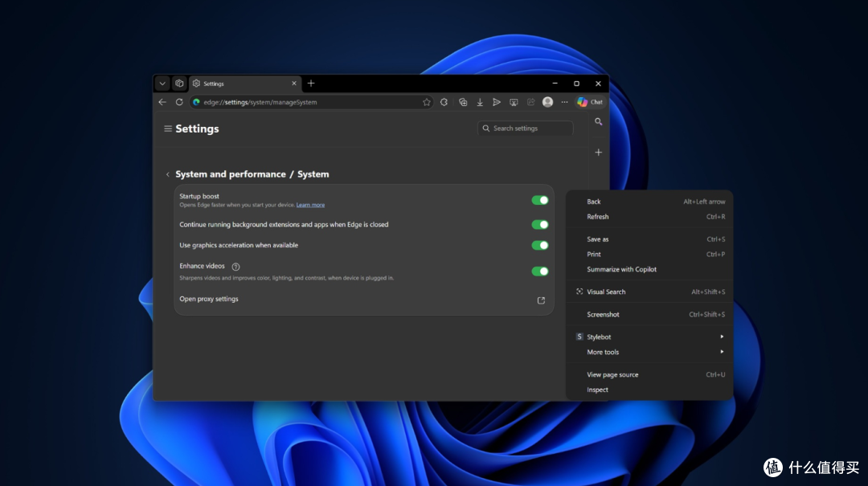Open the Settings hamburger menu
The image size is (868, 486).
[x=168, y=129]
